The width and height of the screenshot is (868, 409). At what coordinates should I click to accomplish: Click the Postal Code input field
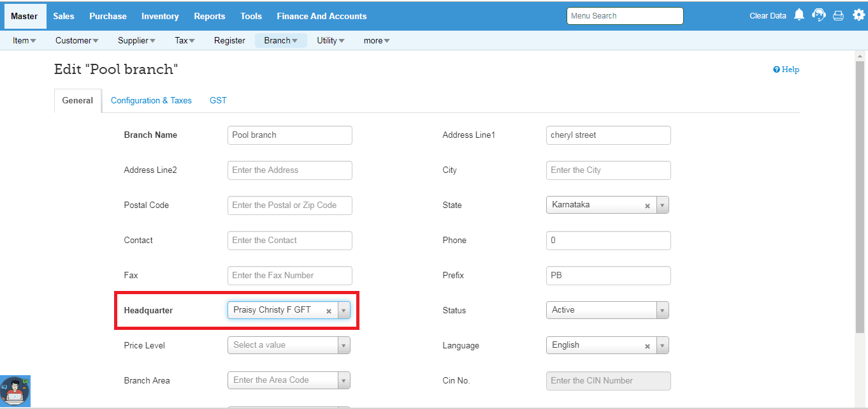tap(289, 205)
